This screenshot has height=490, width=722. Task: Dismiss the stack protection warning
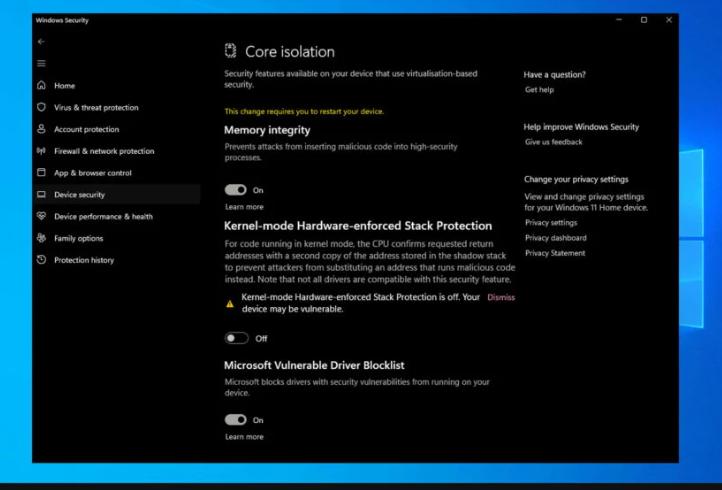(501, 298)
